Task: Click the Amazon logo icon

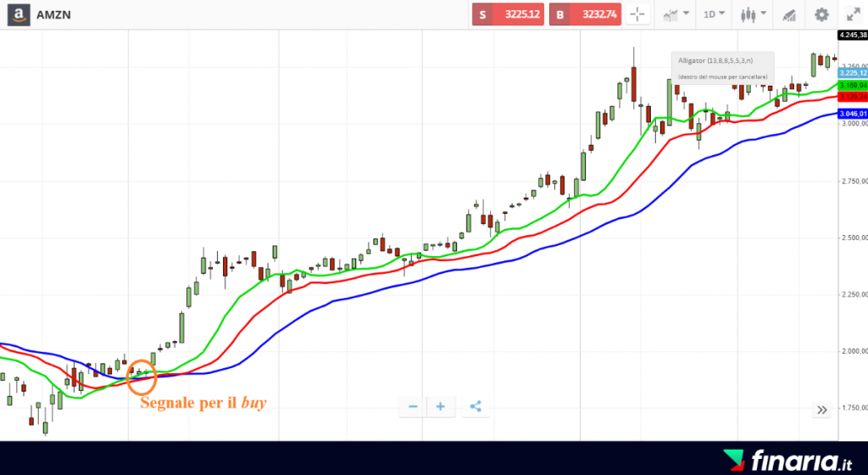Action: pos(16,14)
